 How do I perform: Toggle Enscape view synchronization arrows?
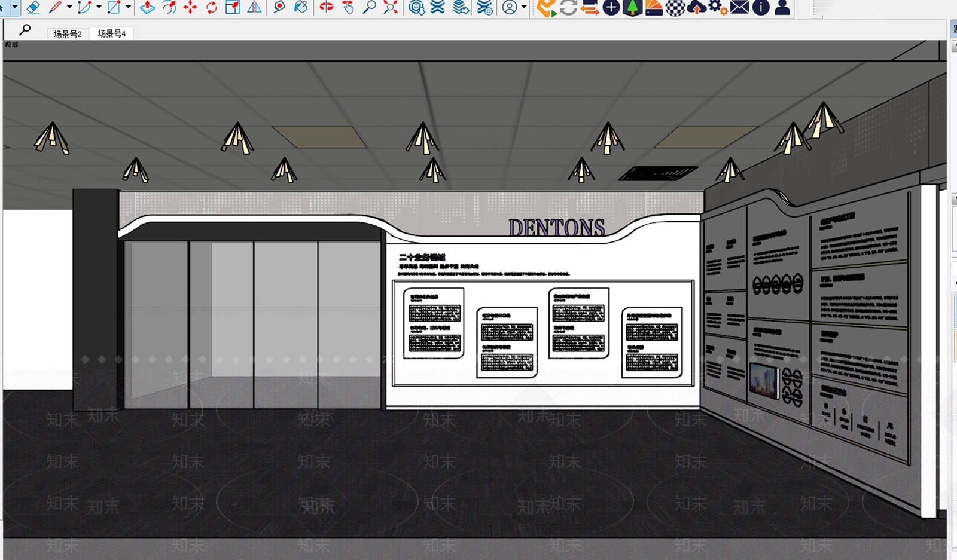(x=590, y=7)
